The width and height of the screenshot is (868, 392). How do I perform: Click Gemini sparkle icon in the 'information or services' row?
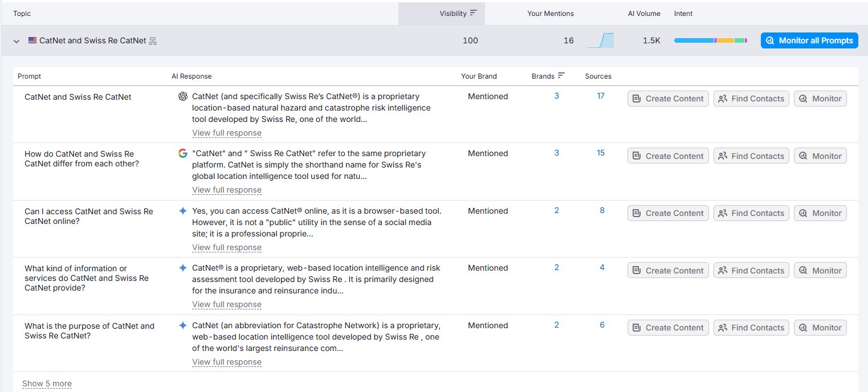click(x=183, y=268)
